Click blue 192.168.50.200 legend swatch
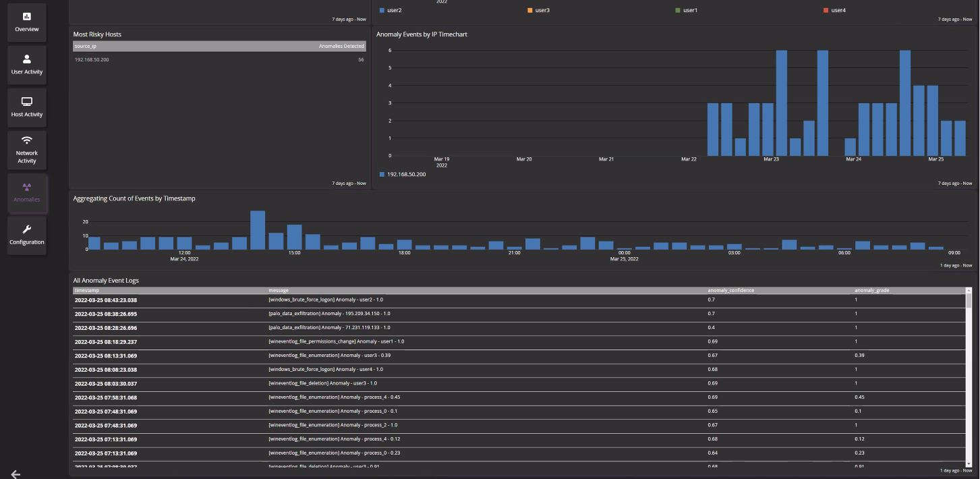 [382, 174]
